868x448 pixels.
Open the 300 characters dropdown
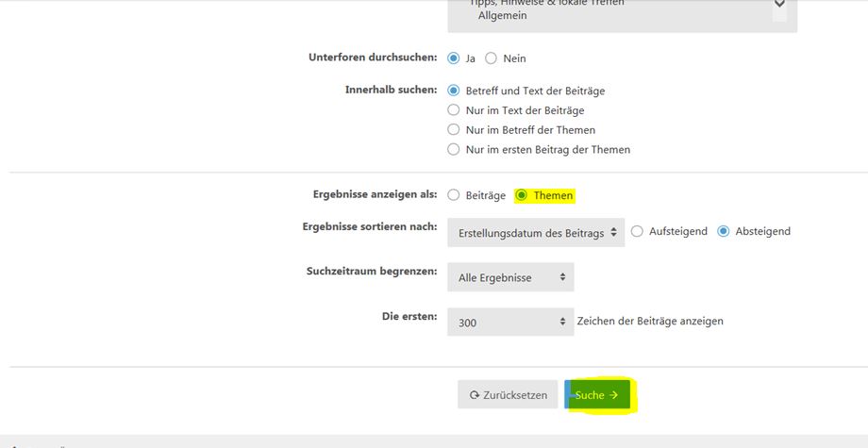pyautogui.click(x=510, y=323)
